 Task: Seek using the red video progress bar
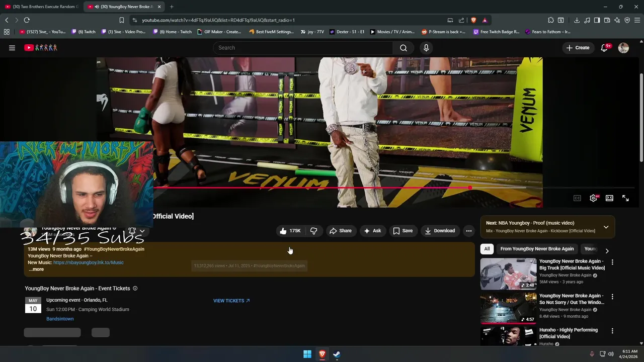pyautogui.click(x=311, y=188)
